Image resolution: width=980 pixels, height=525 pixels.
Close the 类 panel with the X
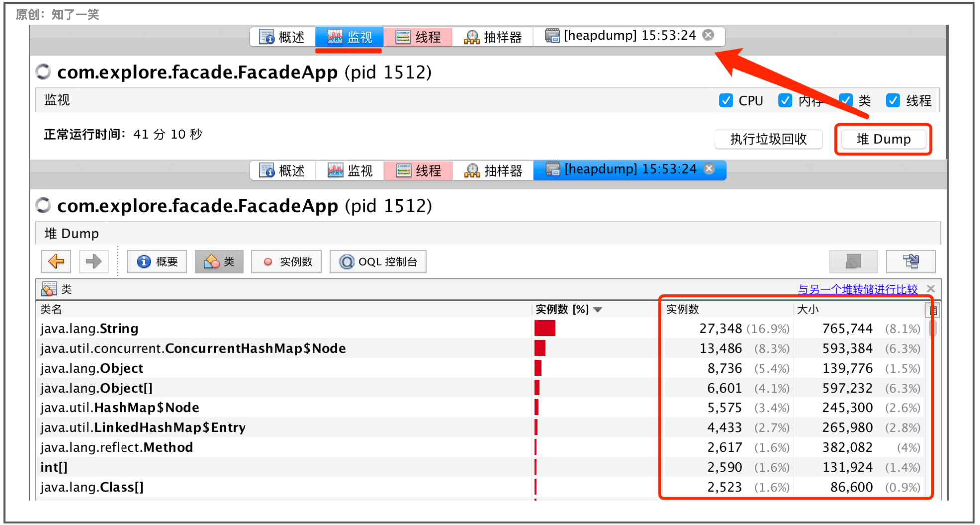(931, 289)
